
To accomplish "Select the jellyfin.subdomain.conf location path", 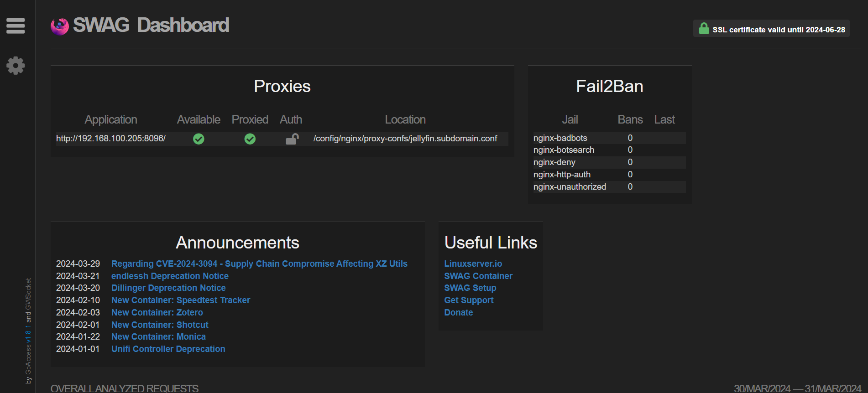I will click(x=405, y=139).
